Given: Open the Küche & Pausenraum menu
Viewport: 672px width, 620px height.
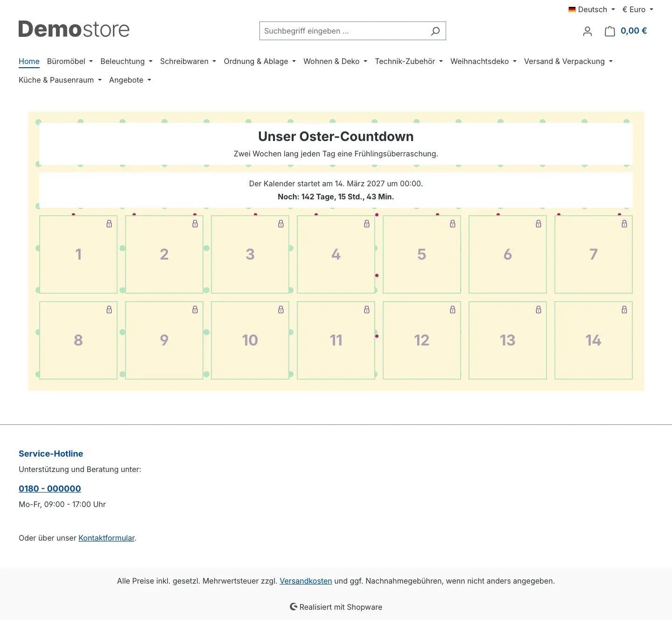Looking at the screenshot, I should (60, 80).
